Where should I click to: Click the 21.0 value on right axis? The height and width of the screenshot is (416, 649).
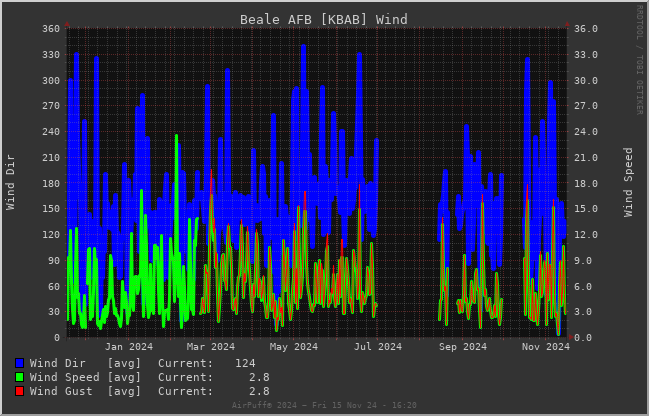click(586, 158)
